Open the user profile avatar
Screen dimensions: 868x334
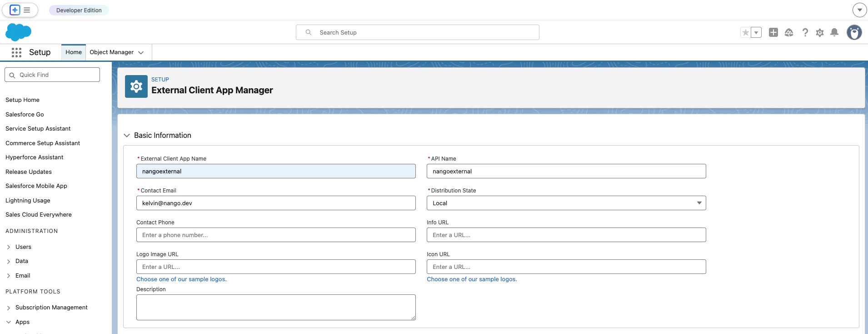pyautogui.click(x=854, y=32)
